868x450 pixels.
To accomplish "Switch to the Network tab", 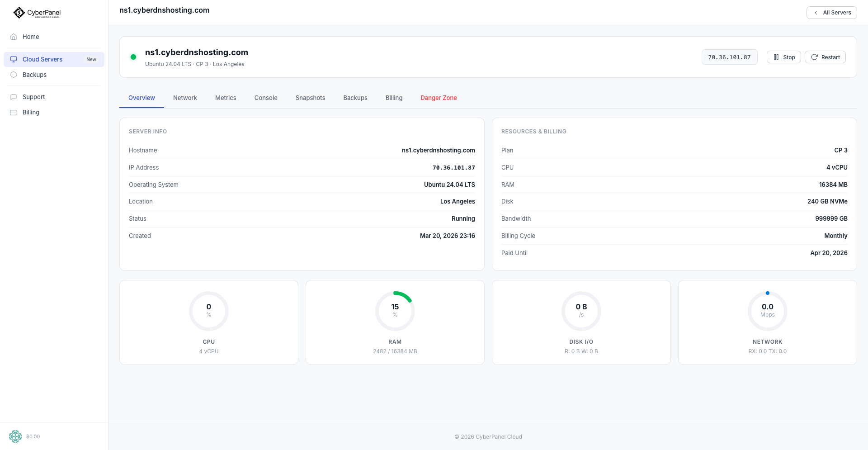I will tap(185, 98).
